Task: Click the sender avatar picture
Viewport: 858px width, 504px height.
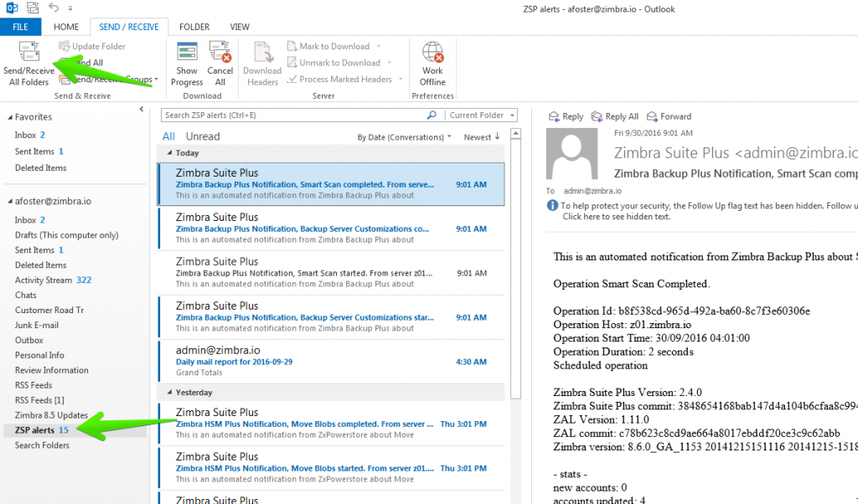Action: point(571,153)
